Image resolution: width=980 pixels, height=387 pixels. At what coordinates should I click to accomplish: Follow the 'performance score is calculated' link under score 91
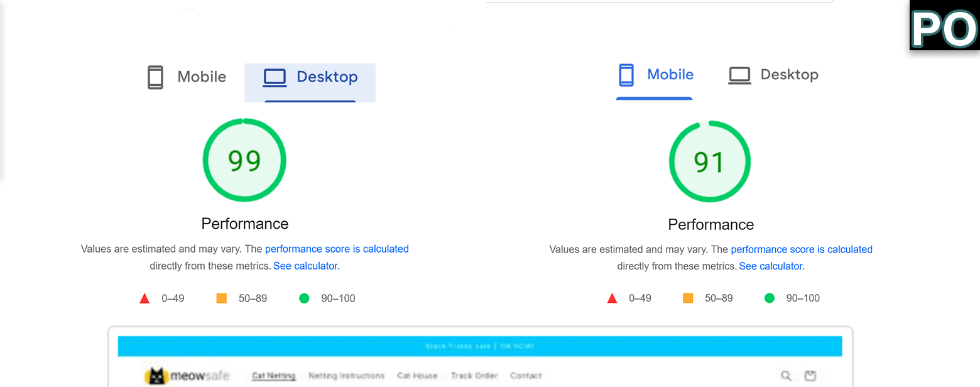(802, 249)
